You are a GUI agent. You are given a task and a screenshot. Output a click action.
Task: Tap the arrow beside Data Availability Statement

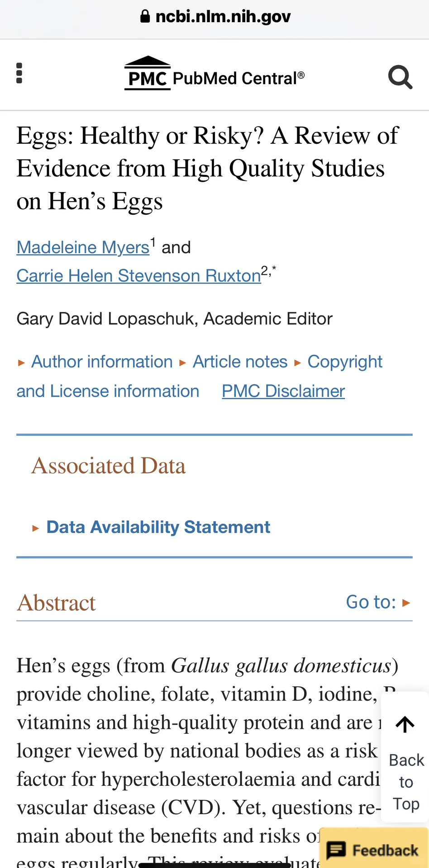pyautogui.click(x=36, y=528)
